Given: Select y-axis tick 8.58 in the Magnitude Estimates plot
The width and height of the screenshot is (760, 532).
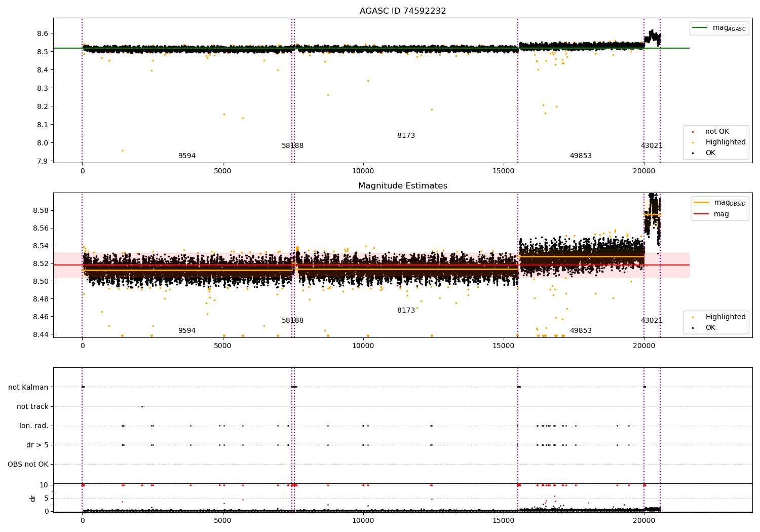Looking at the screenshot, I should click(x=40, y=211).
